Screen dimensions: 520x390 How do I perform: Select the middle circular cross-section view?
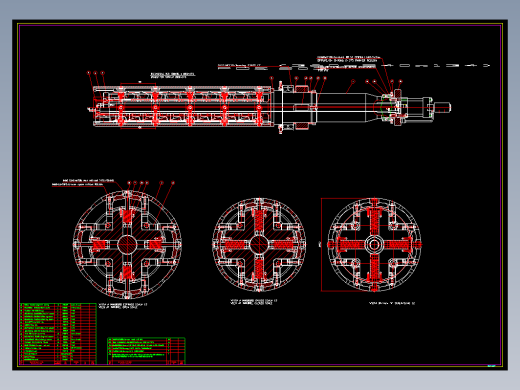pos(259,245)
